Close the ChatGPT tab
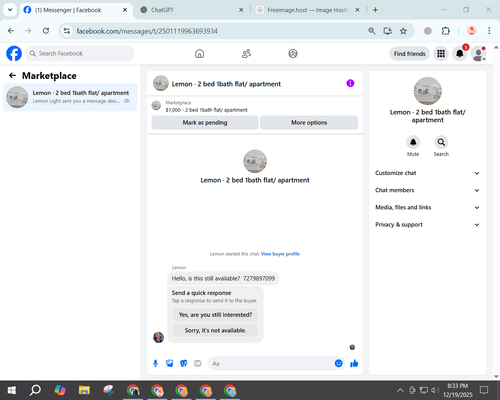 click(241, 10)
